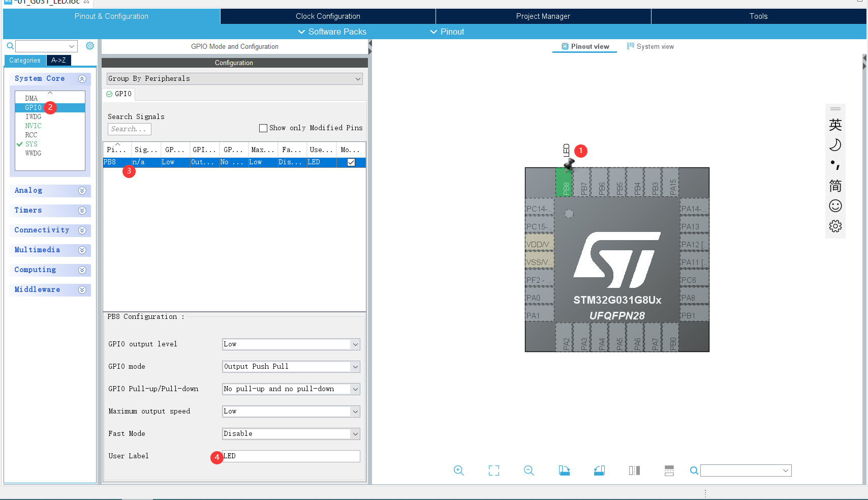Zoom in on the pinout view

459,470
